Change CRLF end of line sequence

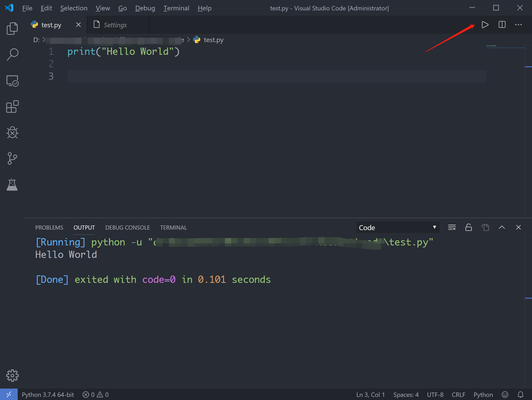(x=458, y=395)
